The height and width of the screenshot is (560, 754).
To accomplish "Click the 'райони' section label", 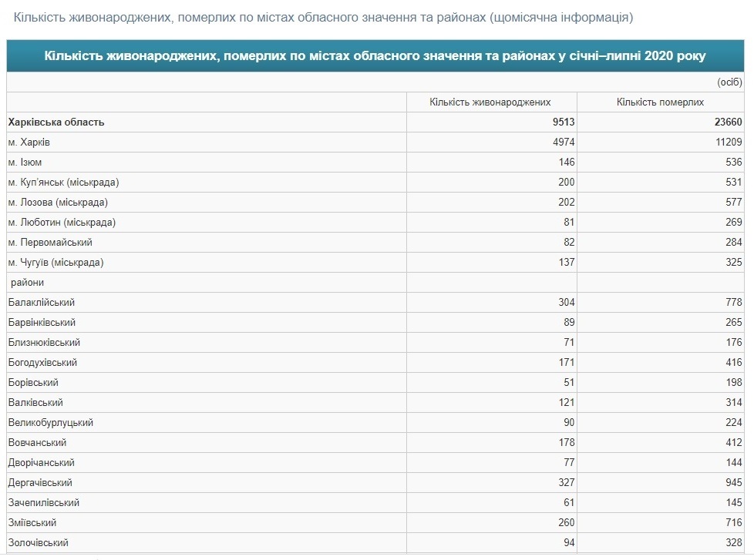I will click(27, 283).
